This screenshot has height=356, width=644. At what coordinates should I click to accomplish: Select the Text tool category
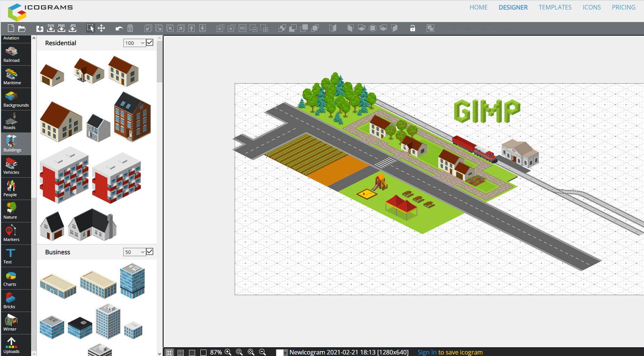(16, 256)
